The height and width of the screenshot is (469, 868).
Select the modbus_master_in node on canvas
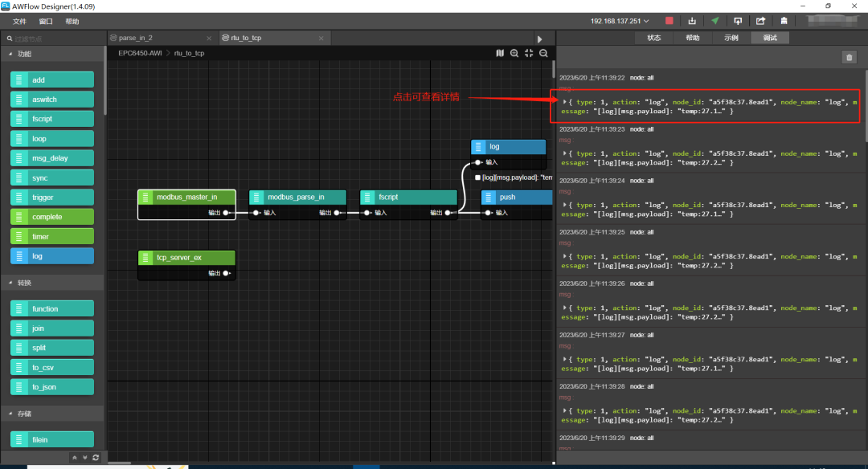186,197
